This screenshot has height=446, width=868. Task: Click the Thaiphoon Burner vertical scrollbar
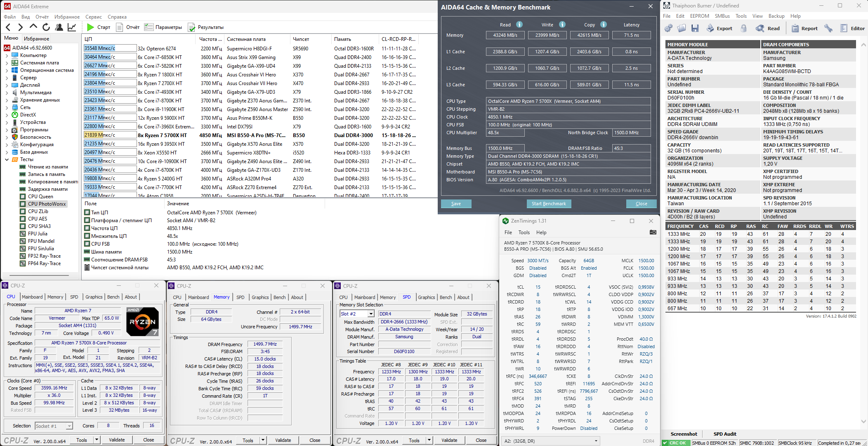point(863,231)
